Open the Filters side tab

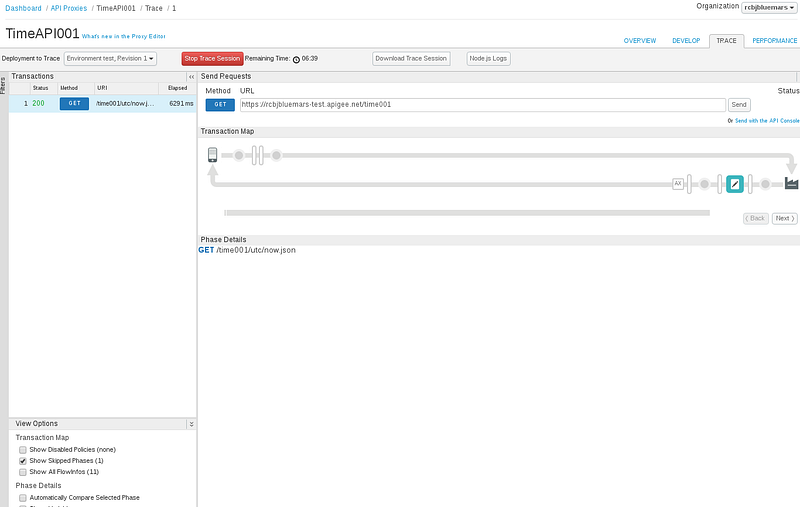click(x=4, y=86)
